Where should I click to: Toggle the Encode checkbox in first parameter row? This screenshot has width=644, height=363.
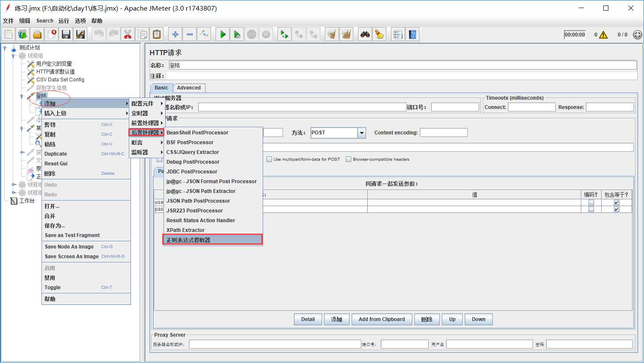click(x=591, y=203)
